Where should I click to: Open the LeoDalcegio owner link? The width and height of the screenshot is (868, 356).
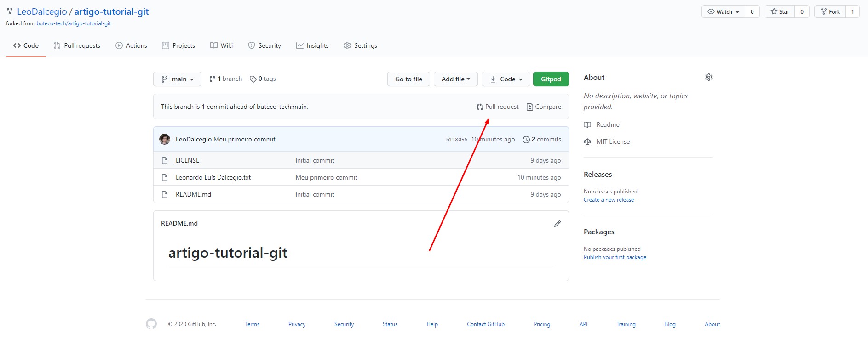tap(42, 11)
